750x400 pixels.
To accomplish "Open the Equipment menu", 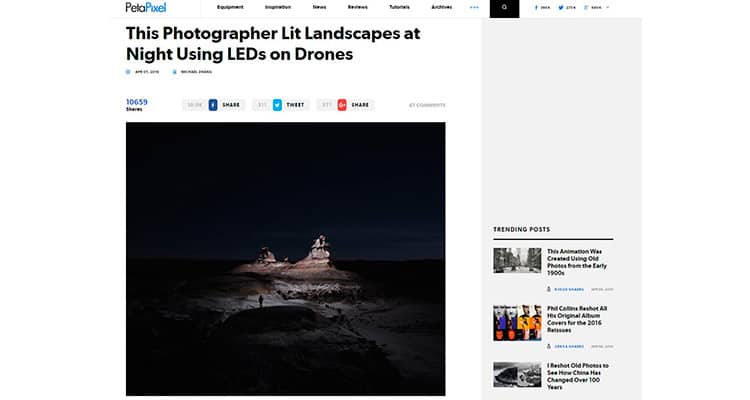I will [230, 7].
